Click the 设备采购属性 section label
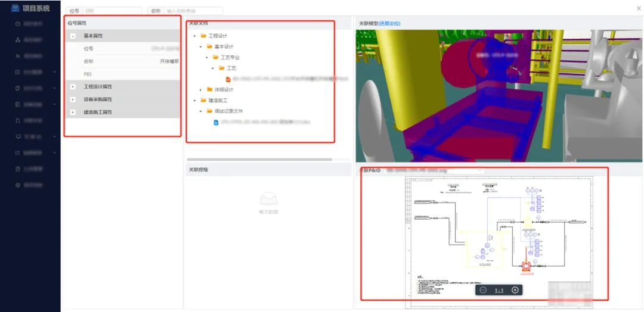 98,99
